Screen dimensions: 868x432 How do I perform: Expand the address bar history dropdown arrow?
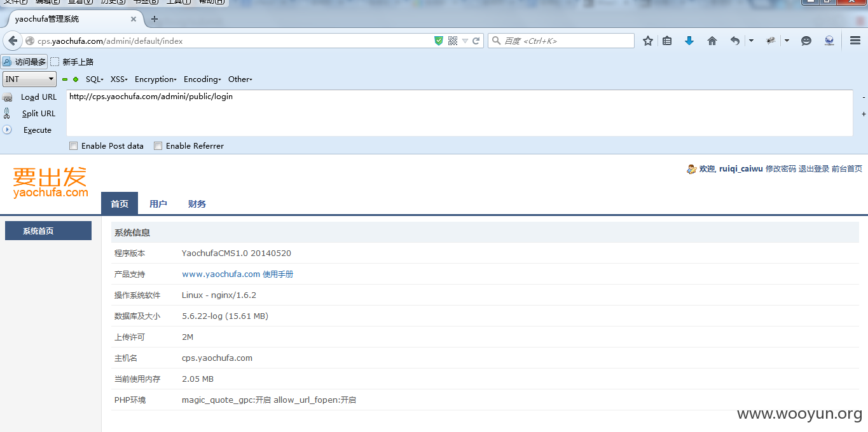pyautogui.click(x=465, y=41)
